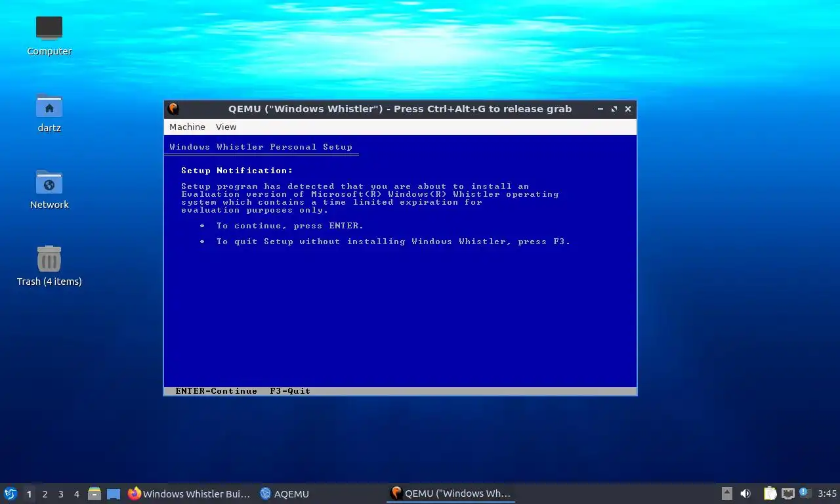Close the QEMU Windows Whistler window

(x=628, y=109)
